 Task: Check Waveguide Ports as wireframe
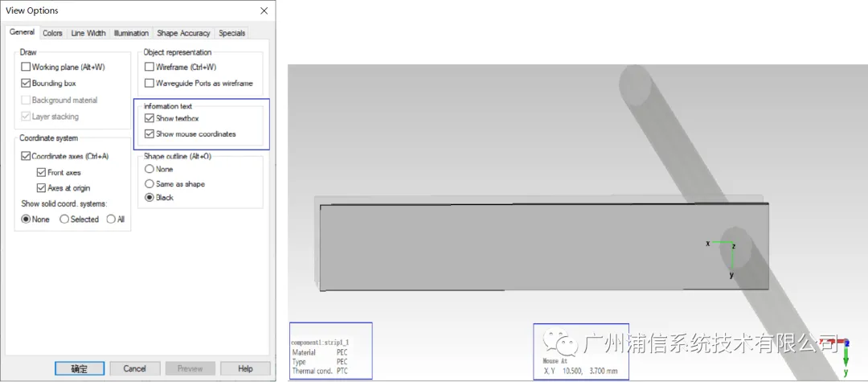(x=149, y=84)
